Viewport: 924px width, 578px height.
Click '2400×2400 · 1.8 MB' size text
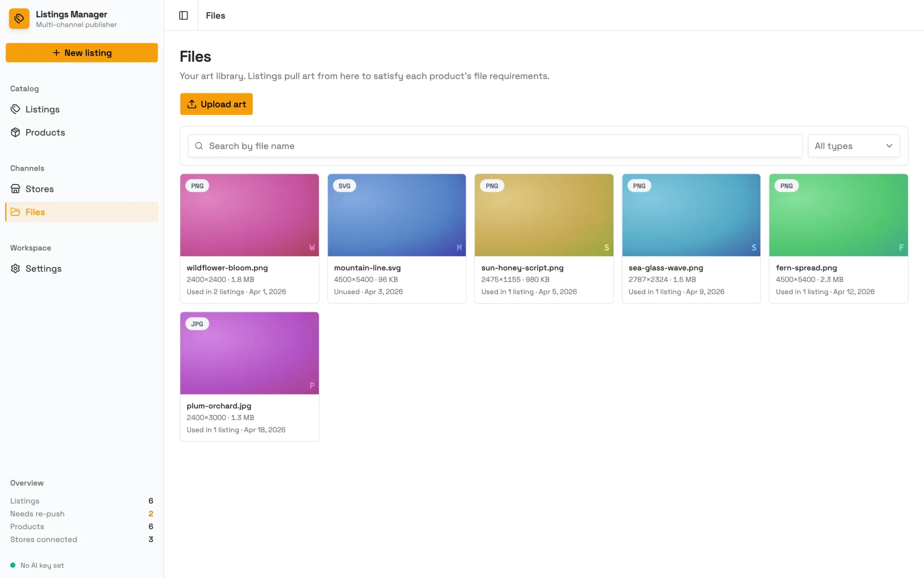[x=221, y=279]
